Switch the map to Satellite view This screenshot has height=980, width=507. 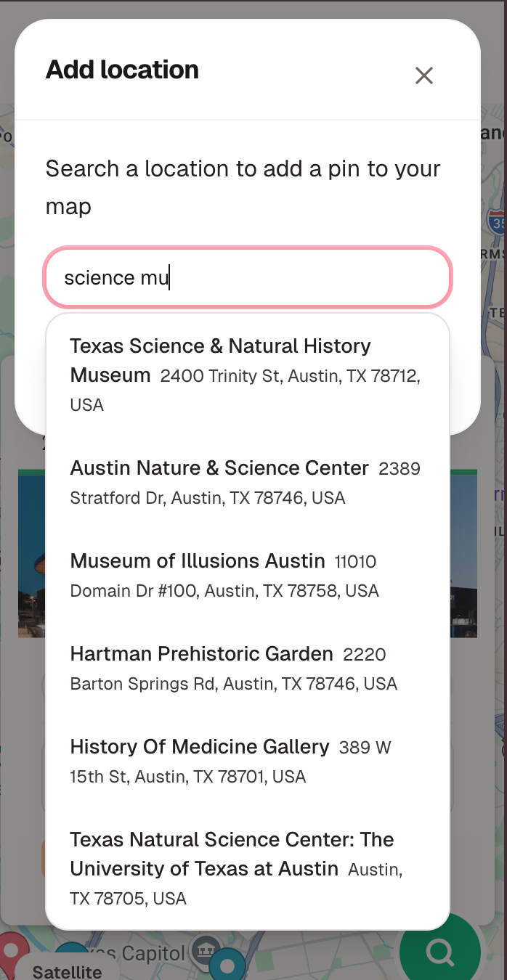click(x=68, y=971)
